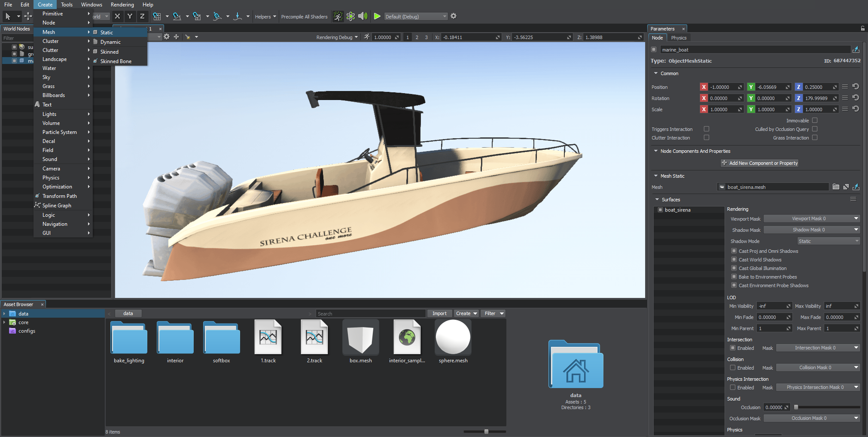Click the Import button in Asset Browser
Image resolution: width=868 pixels, height=437 pixels.
(x=439, y=314)
